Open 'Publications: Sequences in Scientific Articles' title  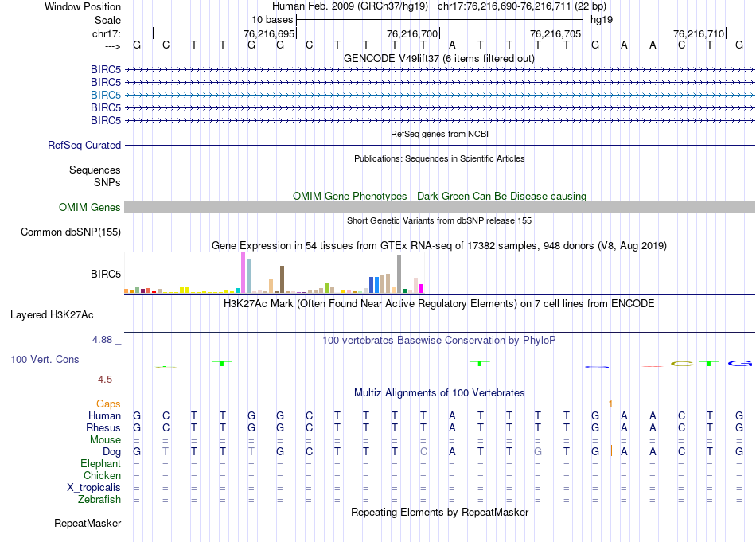[x=439, y=158]
